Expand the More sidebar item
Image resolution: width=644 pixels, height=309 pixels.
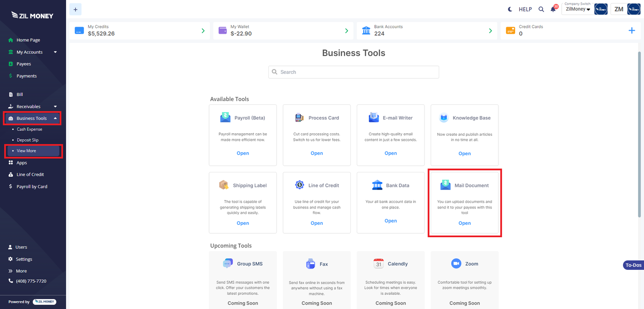(21, 271)
